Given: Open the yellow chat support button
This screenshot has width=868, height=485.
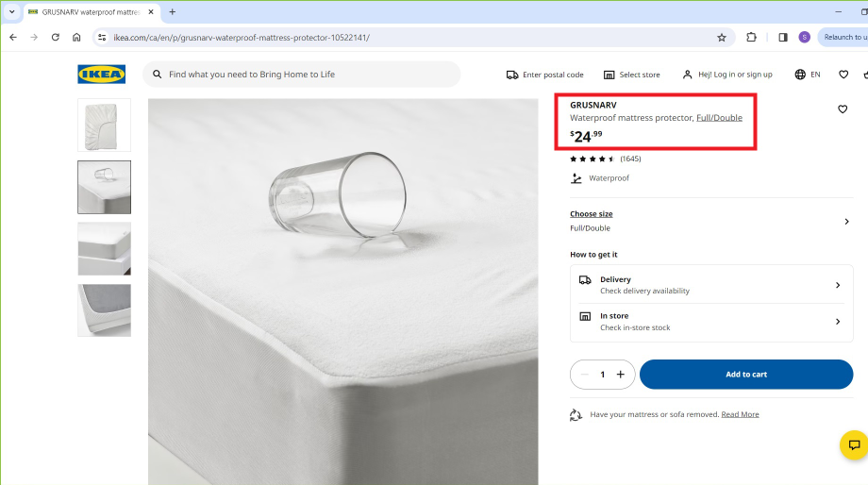Looking at the screenshot, I should tap(854, 445).
